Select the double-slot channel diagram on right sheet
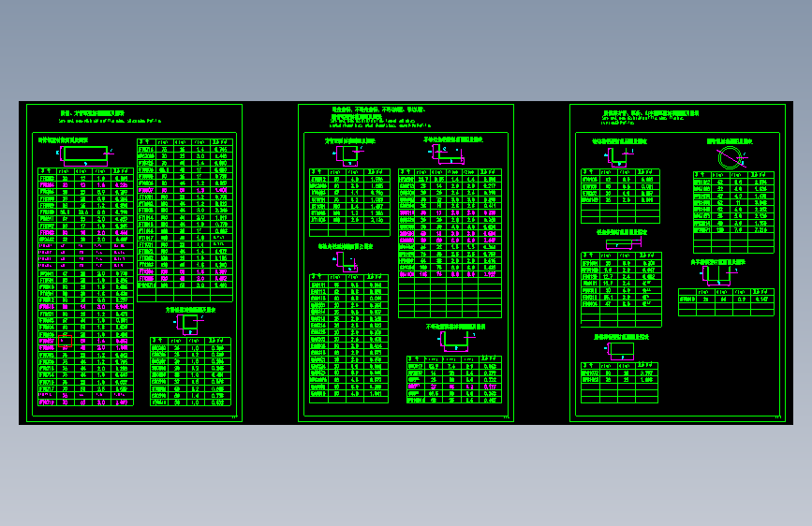812x526 pixels. (718, 275)
